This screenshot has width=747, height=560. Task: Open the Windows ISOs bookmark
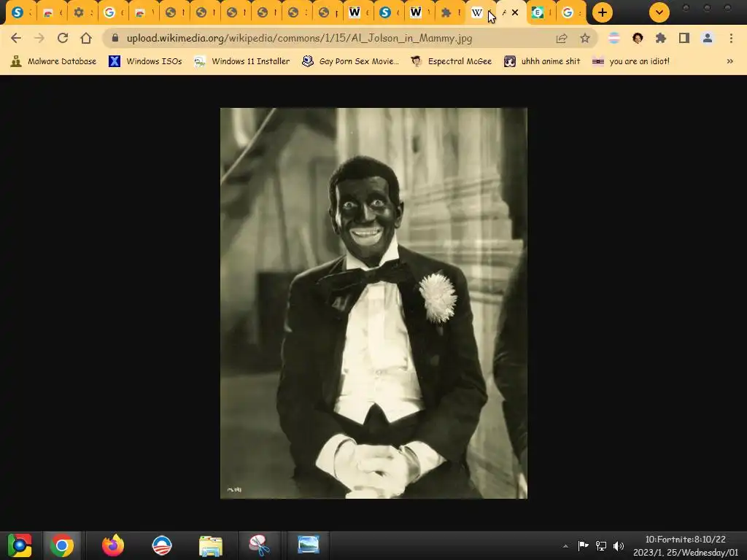click(x=145, y=61)
